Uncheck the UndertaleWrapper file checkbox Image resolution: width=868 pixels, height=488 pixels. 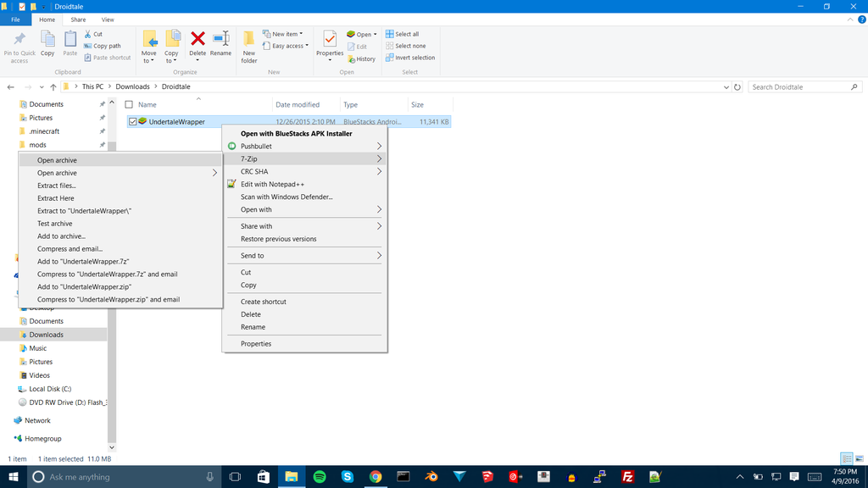pos(133,122)
